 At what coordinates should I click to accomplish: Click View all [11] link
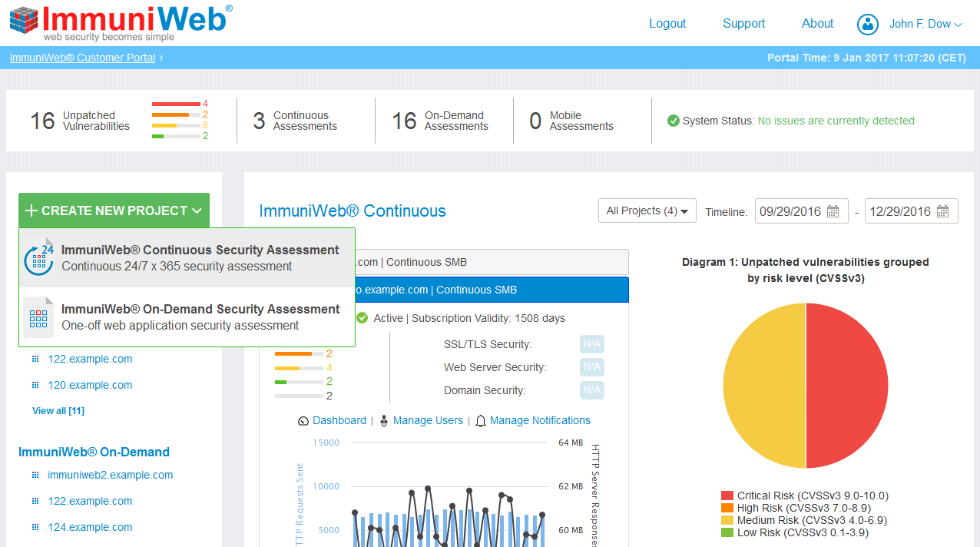tap(58, 411)
